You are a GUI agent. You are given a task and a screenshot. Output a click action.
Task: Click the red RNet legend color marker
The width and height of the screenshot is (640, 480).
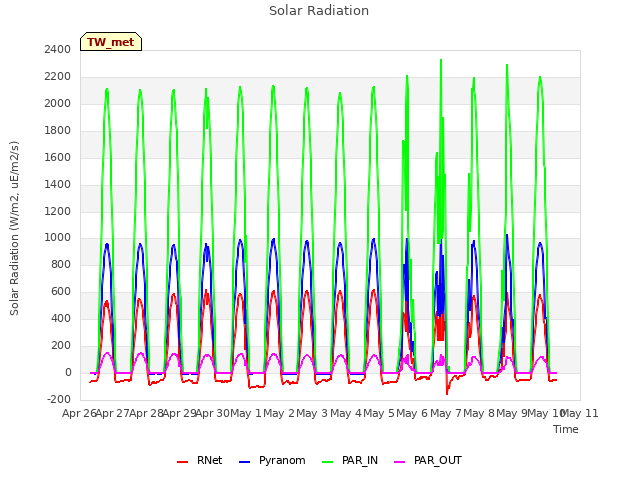tap(182, 462)
